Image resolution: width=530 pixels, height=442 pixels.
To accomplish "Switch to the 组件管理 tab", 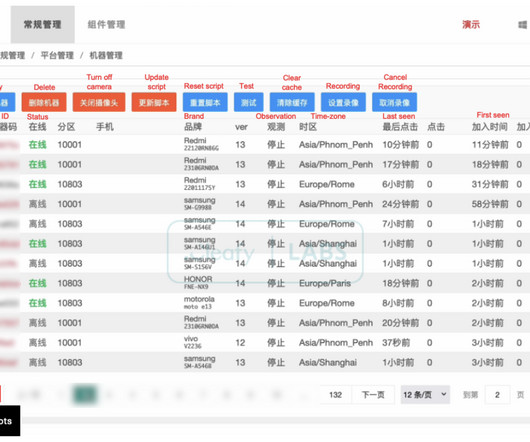I will point(106,24).
